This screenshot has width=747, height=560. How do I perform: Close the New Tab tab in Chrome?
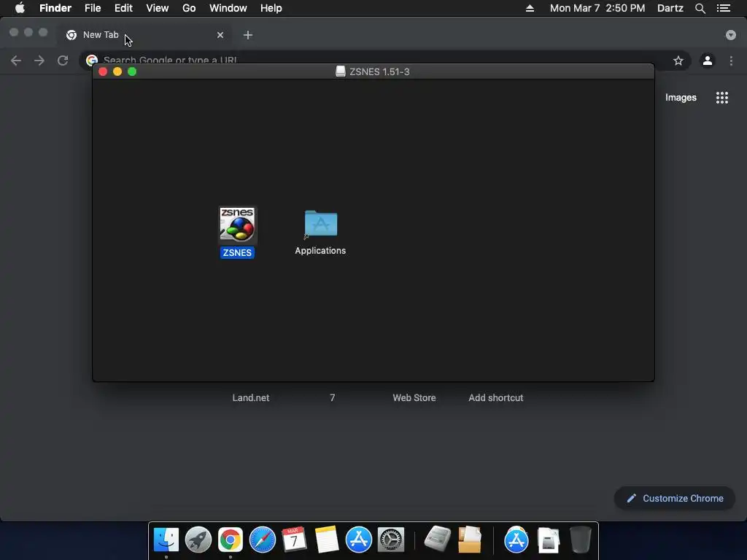pos(220,35)
